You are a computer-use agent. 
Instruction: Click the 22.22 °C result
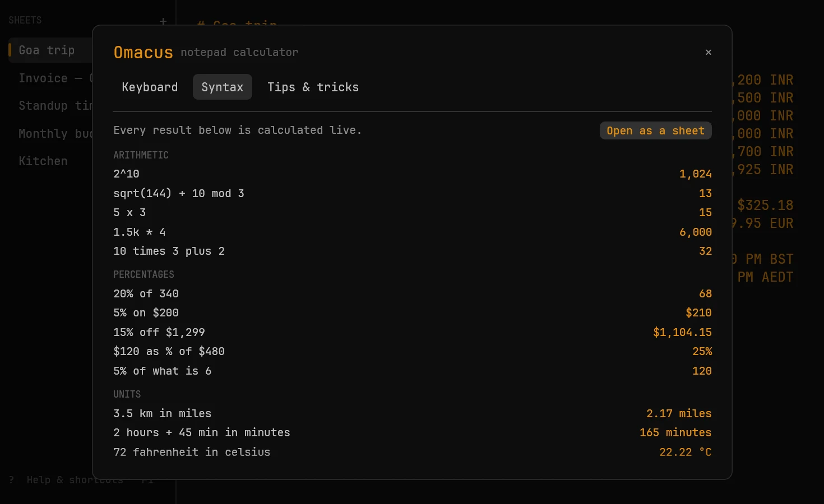point(685,452)
